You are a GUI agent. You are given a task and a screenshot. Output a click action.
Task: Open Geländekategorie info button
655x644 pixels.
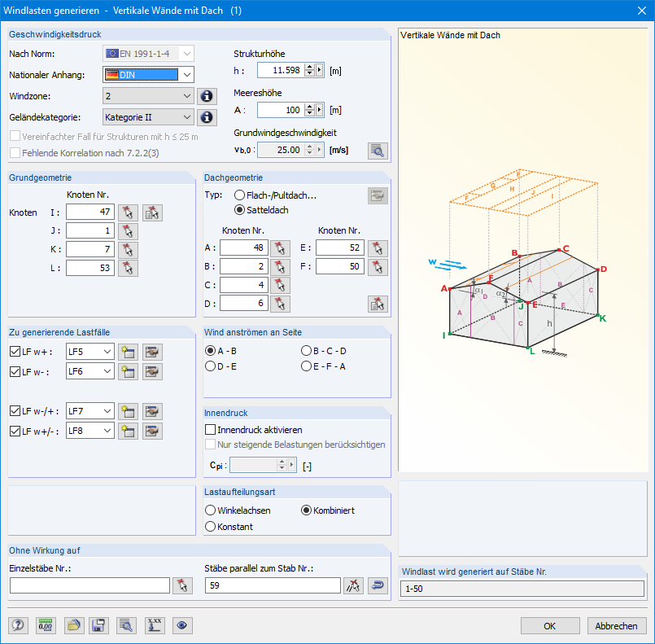click(x=207, y=117)
